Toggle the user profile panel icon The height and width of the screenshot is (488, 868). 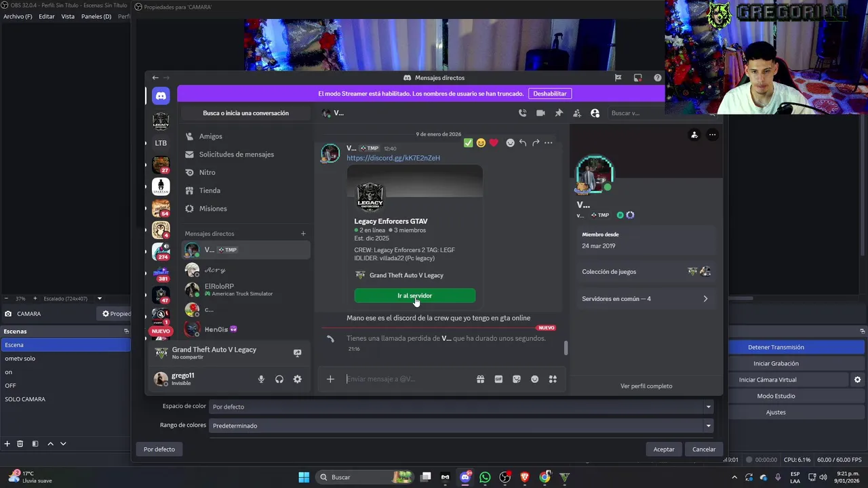[x=595, y=113]
